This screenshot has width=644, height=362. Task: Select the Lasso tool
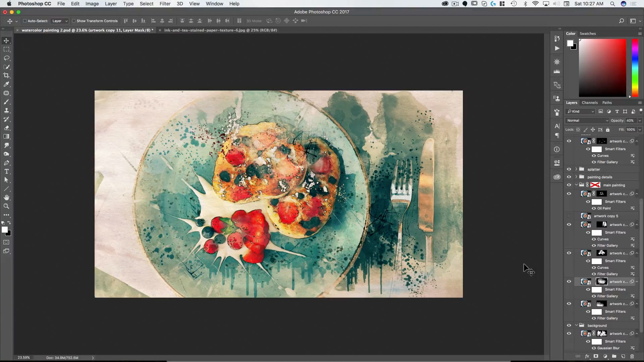click(x=6, y=58)
